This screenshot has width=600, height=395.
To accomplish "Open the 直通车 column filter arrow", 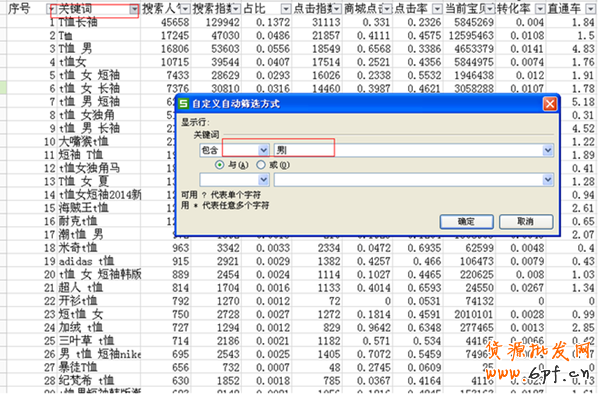I will click(x=590, y=9).
